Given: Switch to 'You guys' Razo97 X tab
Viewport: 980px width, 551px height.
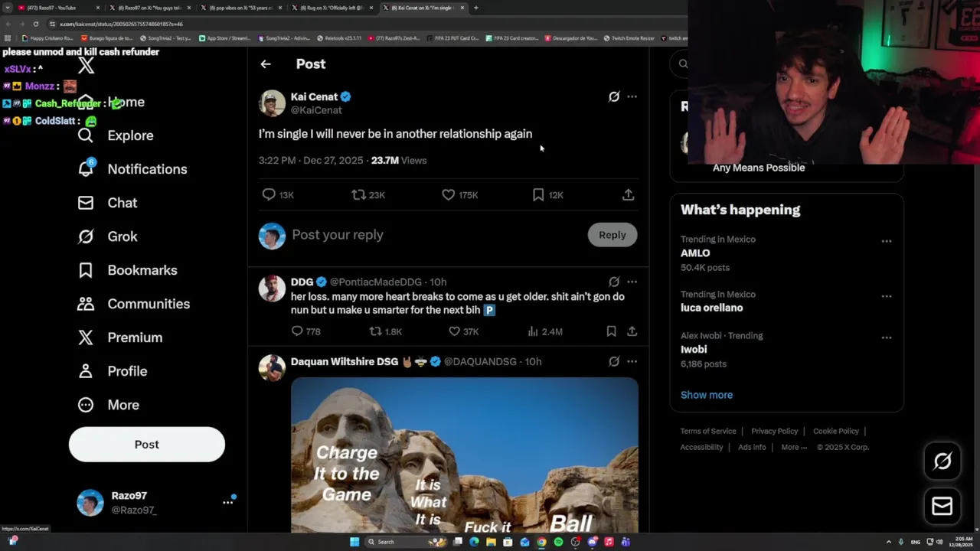Looking at the screenshot, I should point(149,8).
